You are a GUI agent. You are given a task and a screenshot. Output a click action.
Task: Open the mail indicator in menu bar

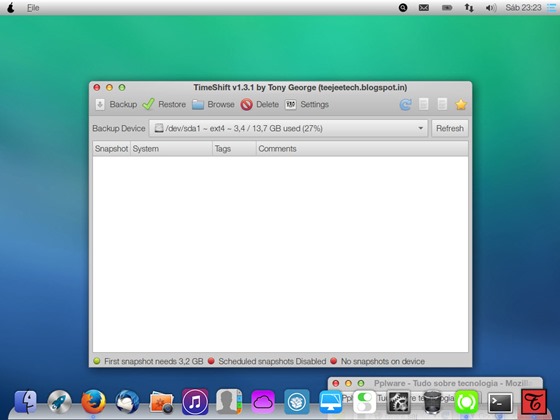click(424, 8)
